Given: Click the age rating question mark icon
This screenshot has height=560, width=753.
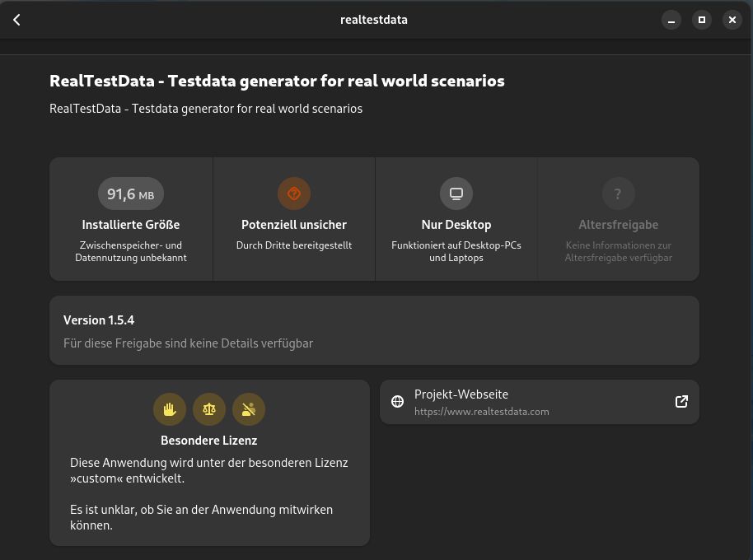Looking at the screenshot, I should 618,194.
